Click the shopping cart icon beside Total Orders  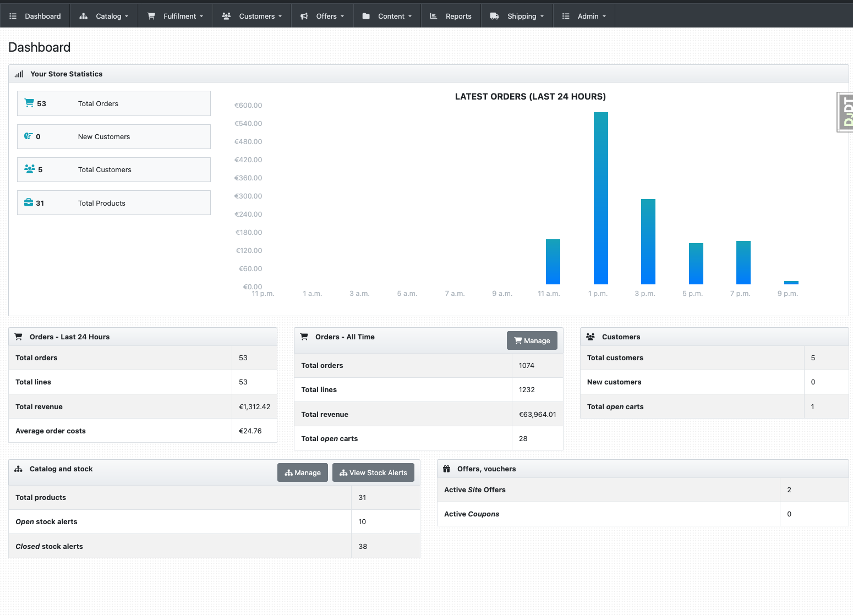29,103
